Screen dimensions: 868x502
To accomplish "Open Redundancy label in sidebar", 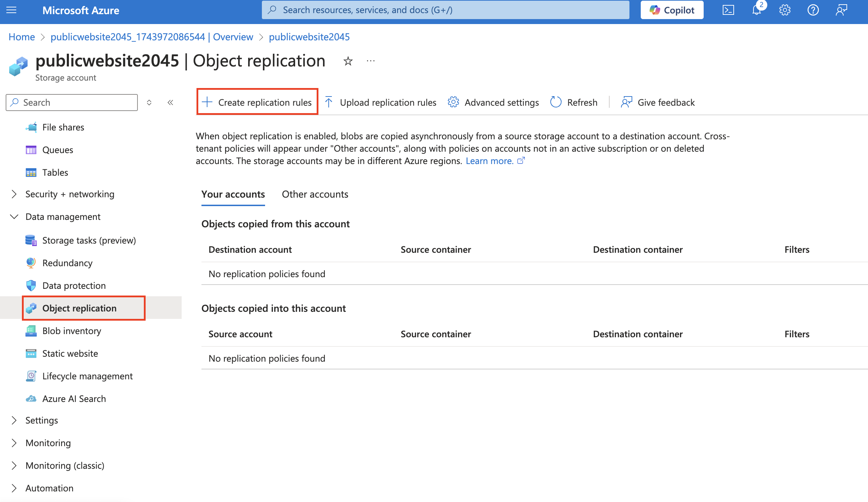I will (x=67, y=263).
